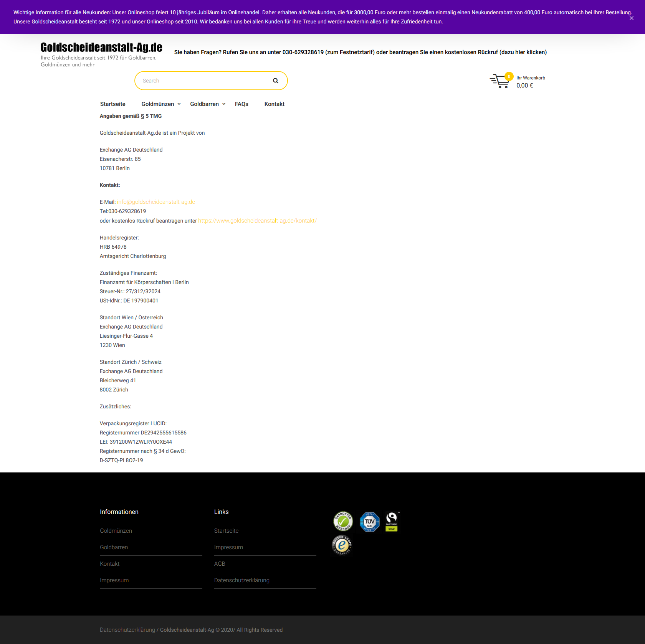645x644 pixels.
Task: Click the Trusted Shops guarantee badge
Action: click(342, 545)
